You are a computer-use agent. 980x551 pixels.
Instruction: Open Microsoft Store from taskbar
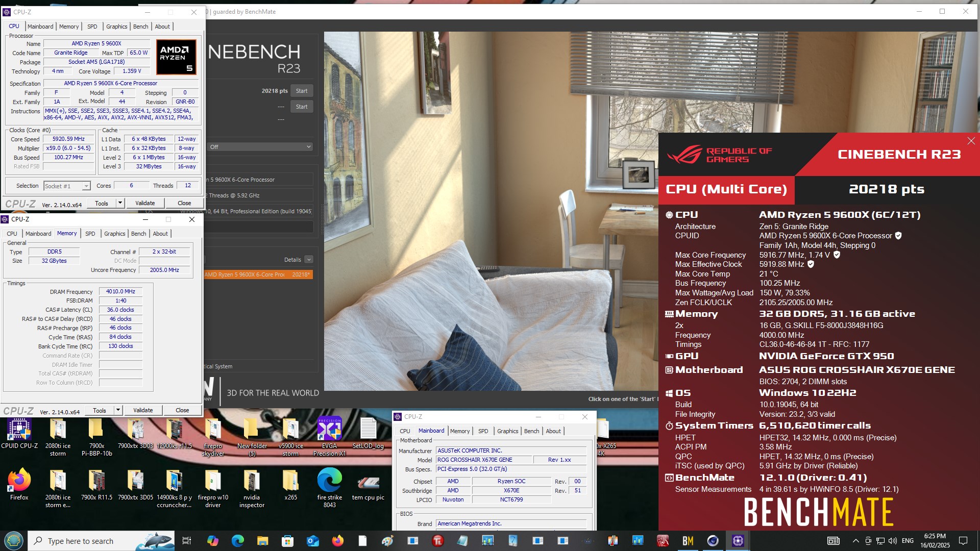(x=287, y=541)
